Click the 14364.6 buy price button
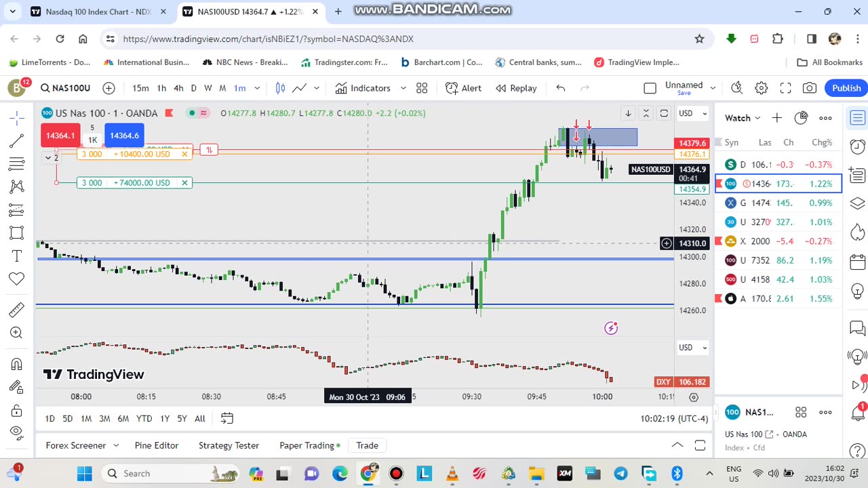The image size is (868, 488). pyautogui.click(x=124, y=136)
